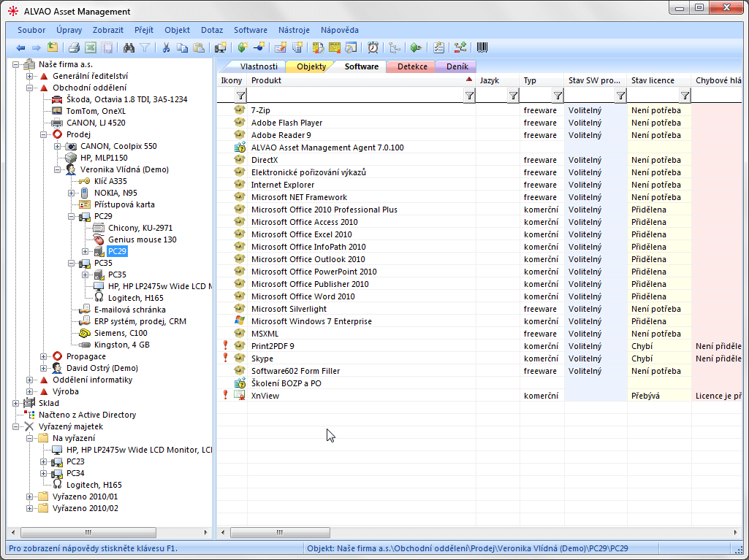Select the XnView product row

[479, 396]
